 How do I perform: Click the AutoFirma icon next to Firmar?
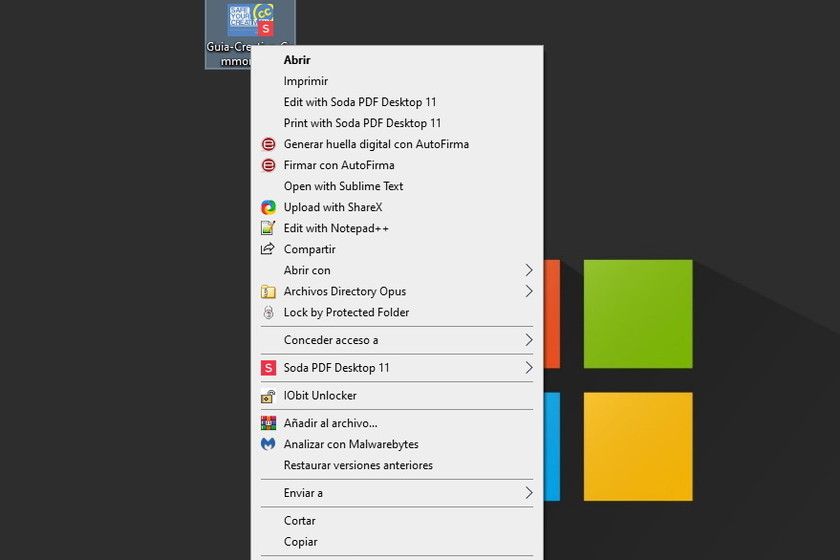(268, 165)
